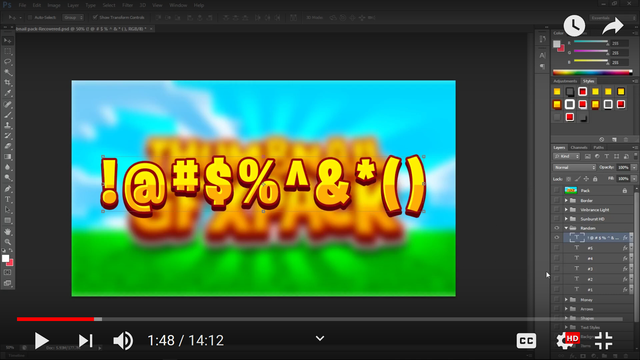Open the Edit menu
This screenshot has width=640, height=360.
pos(37,5)
